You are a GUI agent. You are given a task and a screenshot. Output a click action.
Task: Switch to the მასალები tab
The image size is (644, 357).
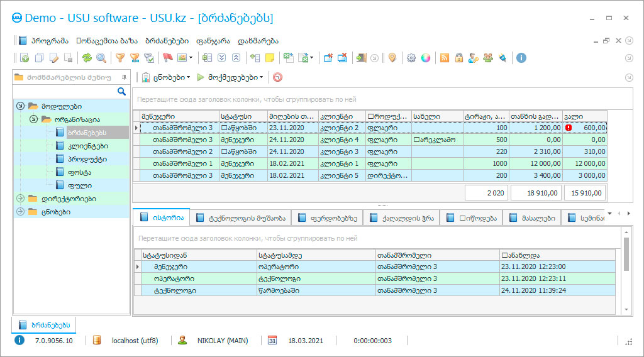[532, 218]
